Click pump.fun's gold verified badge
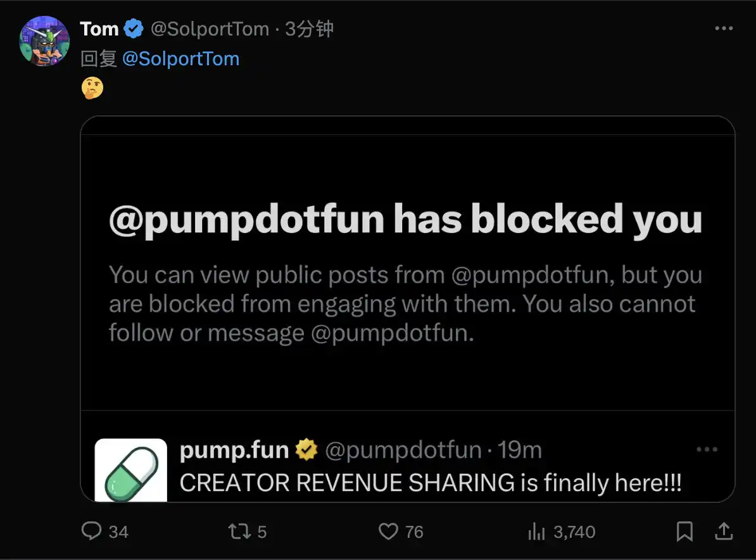The image size is (756, 560). point(307,450)
